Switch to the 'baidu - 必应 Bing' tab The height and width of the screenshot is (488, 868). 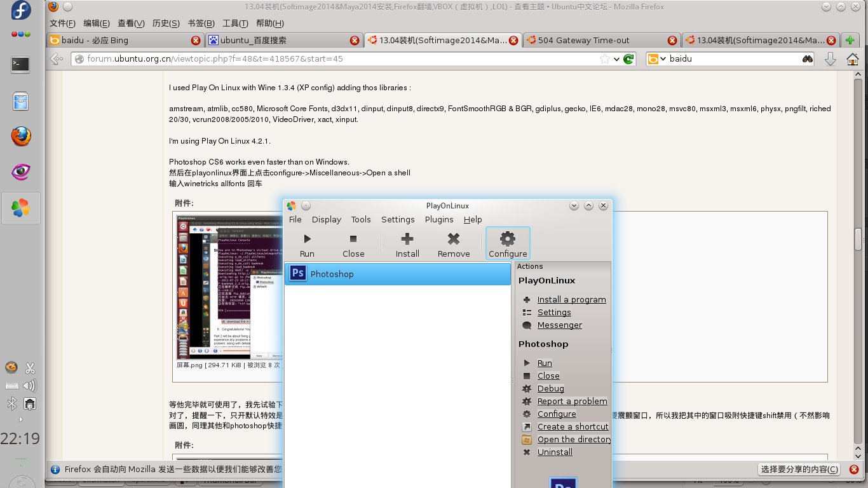(125, 40)
